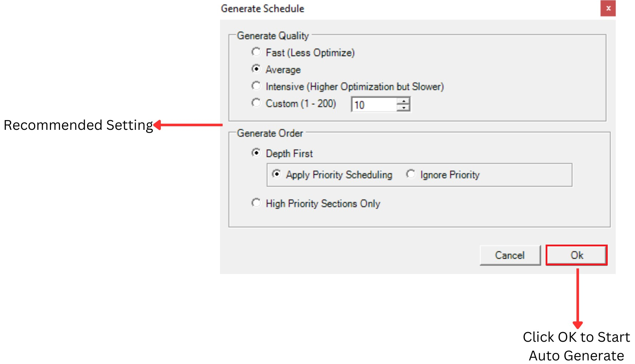
Task: Click the "Click OK to Start Auto Generate" caption
Action: (576, 346)
